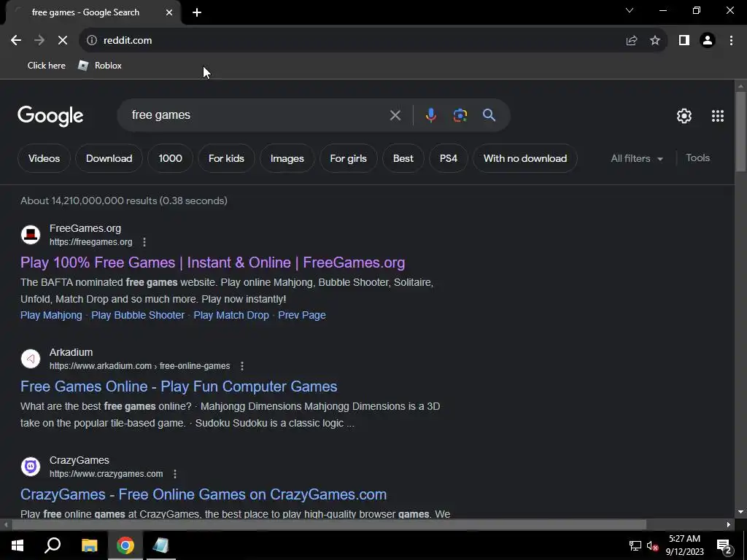Select the With no download chip

(525, 158)
